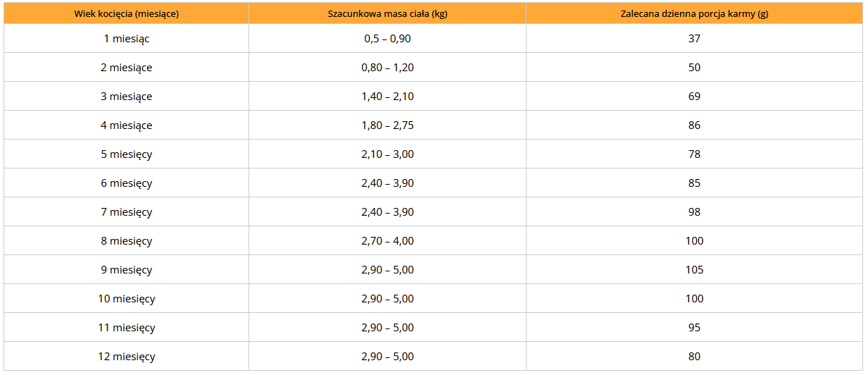Click the 'Zalecana dzienna porcja karmy (g)' header

[694, 13]
